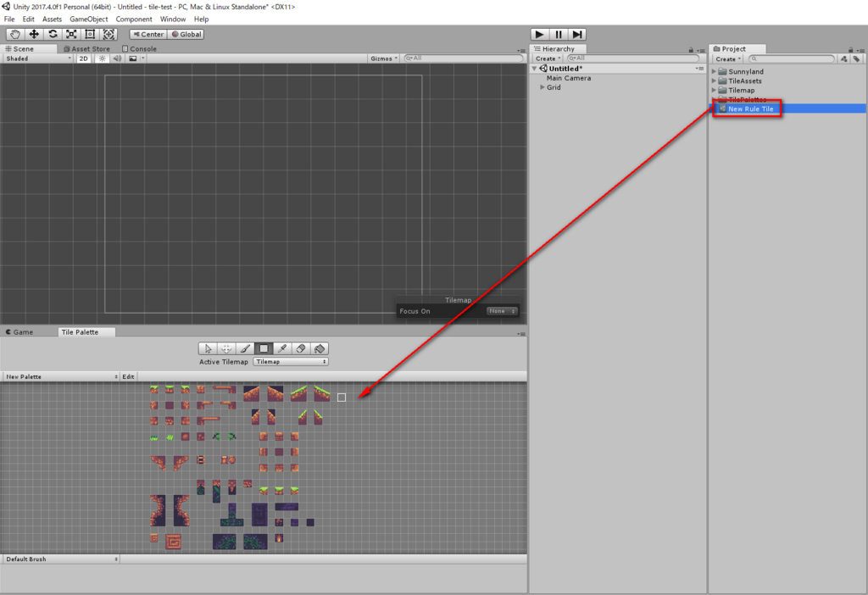The height and width of the screenshot is (595, 868).
Task: Open the Active Tilemap dropdown
Action: click(x=291, y=361)
